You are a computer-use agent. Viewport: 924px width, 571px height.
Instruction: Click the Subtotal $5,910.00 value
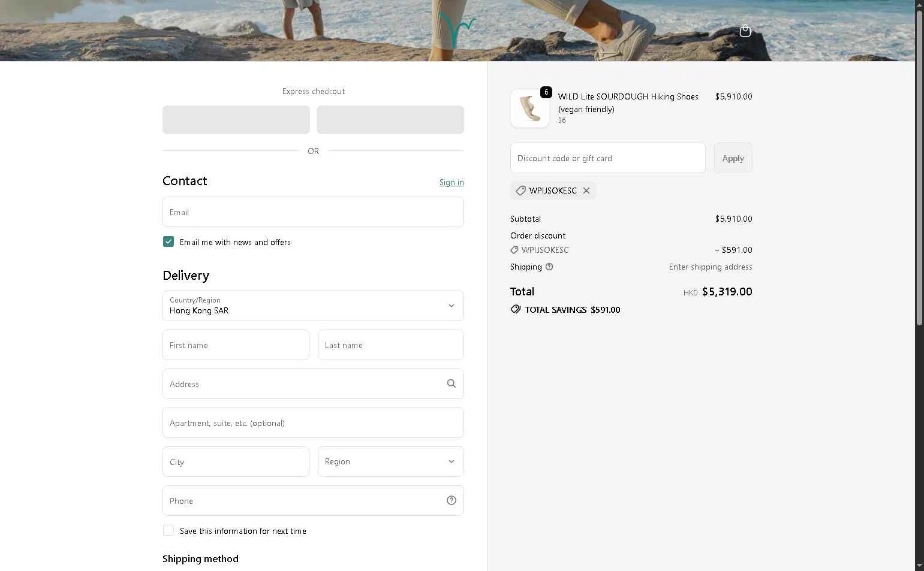point(733,219)
